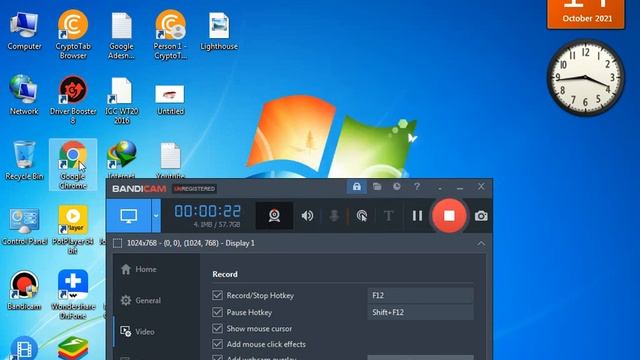Open recording mode dropdown arrow in Bandicam
The image size is (640, 360).
click(156, 216)
